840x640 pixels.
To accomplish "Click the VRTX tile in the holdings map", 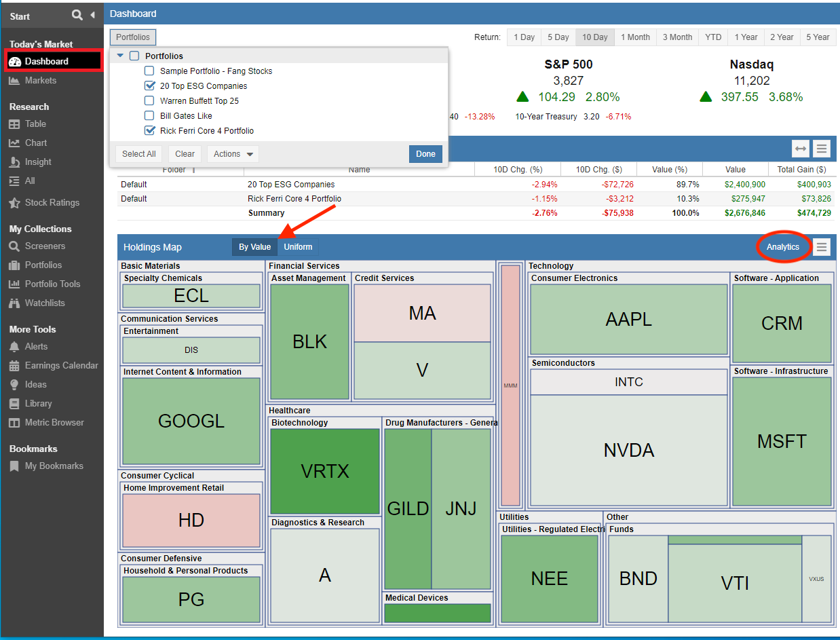I will click(325, 471).
